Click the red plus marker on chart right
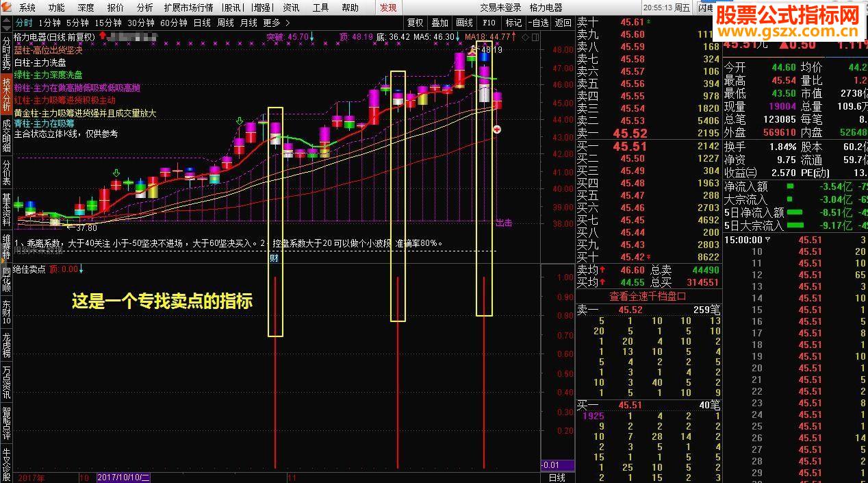868x483 pixels. [x=498, y=129]
